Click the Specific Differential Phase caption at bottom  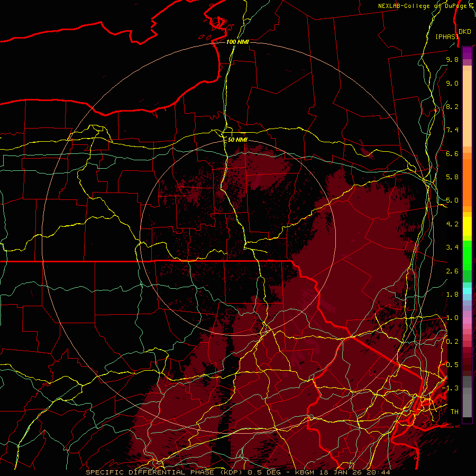coord(238,472)
